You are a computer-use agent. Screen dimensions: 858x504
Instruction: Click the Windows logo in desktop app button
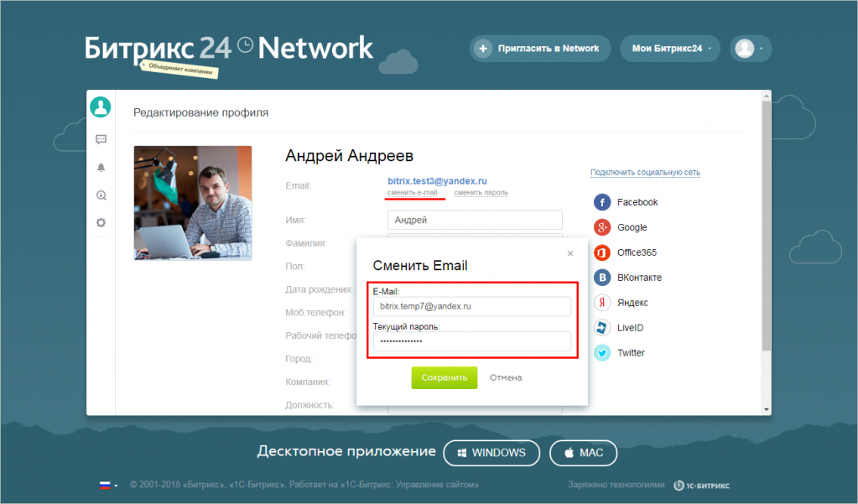[462, 453]
